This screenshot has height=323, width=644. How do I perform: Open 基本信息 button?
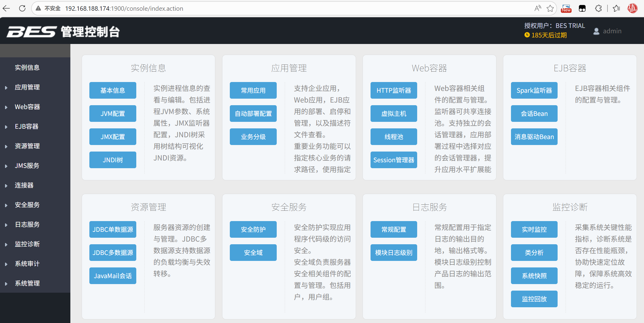click(x=113, y=90)
